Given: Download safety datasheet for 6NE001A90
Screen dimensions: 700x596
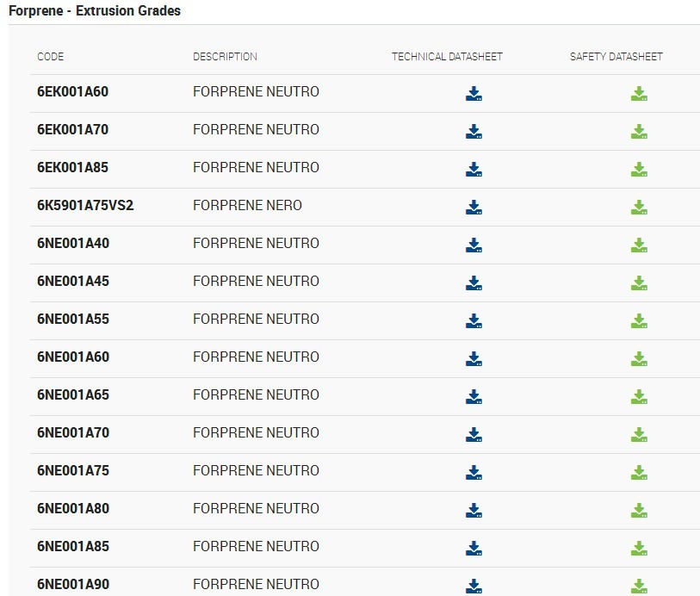Looking at the screenshot, I should [x=639, y=587].
